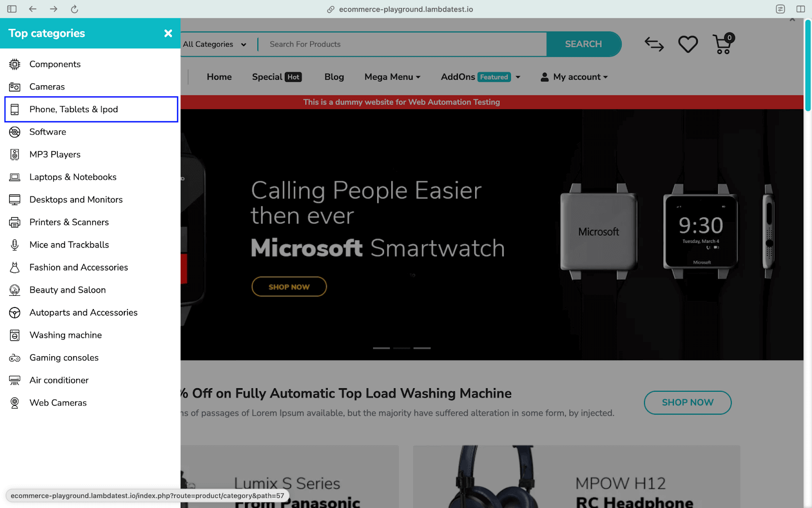
Task: Click the Software disc icon
Action: tap(15, 132)
